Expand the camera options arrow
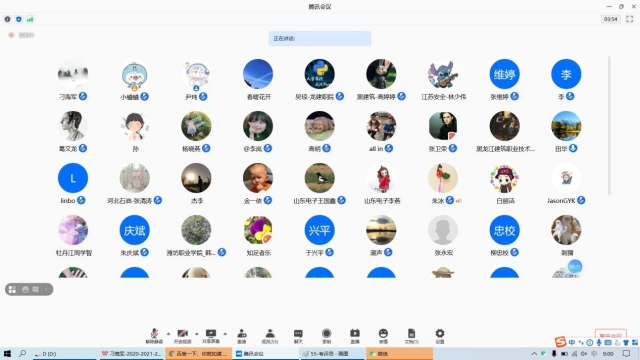640x360 pixels. tap(197, 333)
